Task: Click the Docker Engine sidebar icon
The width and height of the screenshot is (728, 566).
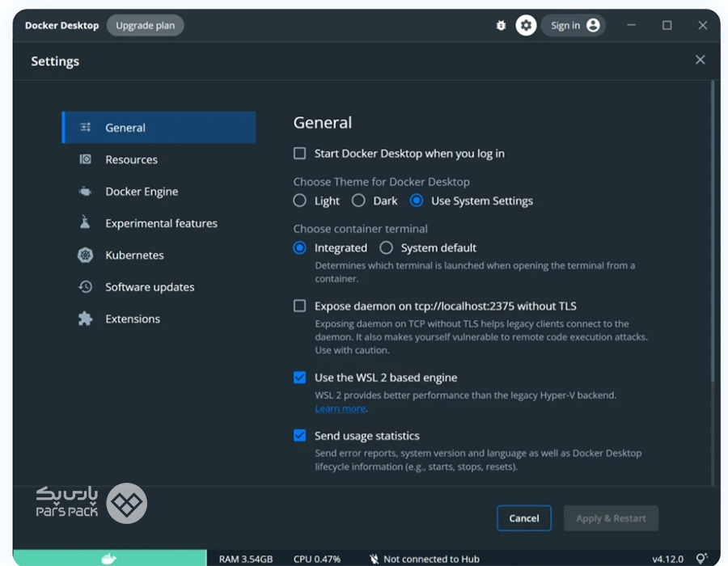Action: point(85,192)
